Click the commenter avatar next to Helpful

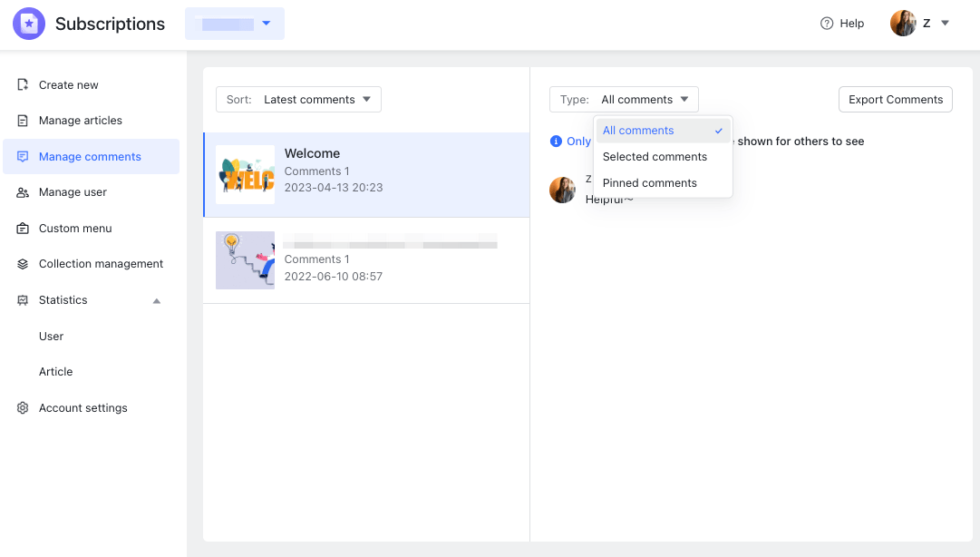tap(562, 190)
